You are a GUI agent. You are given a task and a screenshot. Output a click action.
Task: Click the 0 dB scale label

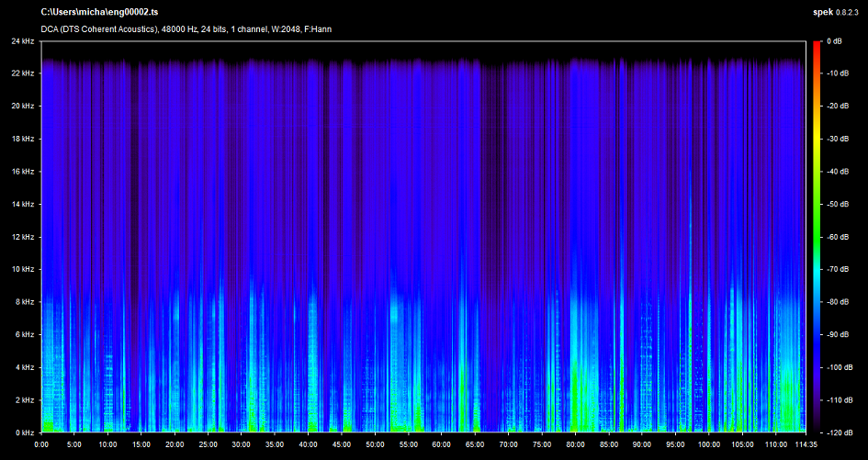point(834,41)
